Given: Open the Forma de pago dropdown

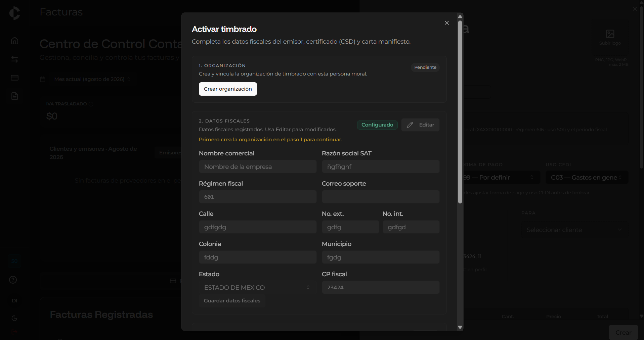Looking at the screenshot, I should pos(501,177).
